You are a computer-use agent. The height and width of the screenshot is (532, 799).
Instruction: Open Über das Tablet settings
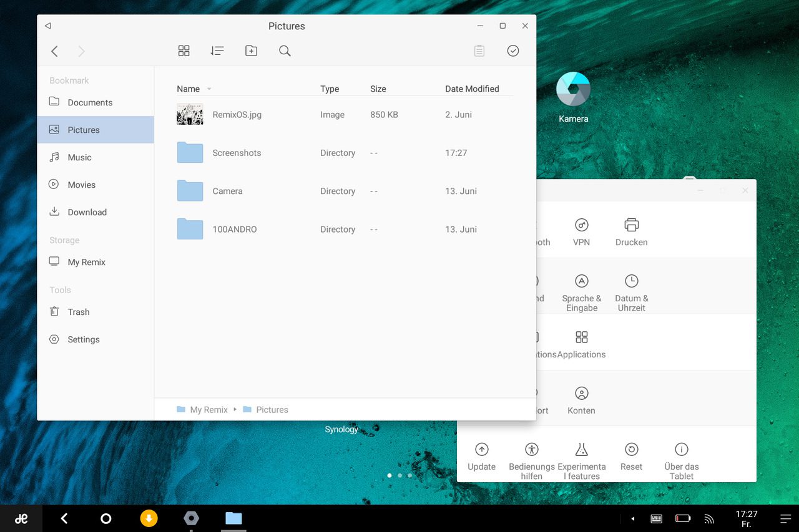(x=682, y=462)
